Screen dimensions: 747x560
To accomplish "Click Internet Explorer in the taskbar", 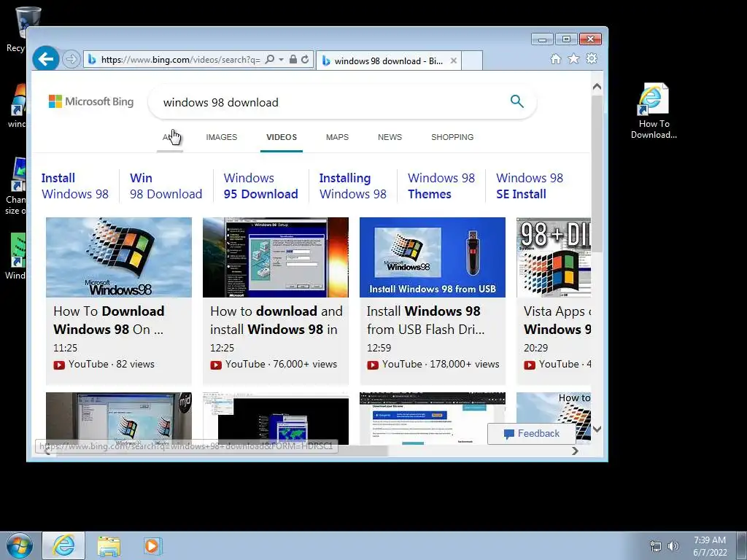I will pos(63,545).
